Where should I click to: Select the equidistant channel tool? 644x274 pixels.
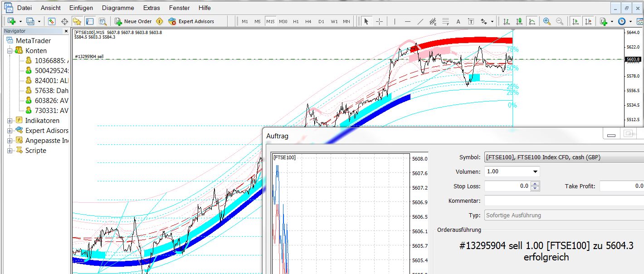pos(433,21)
